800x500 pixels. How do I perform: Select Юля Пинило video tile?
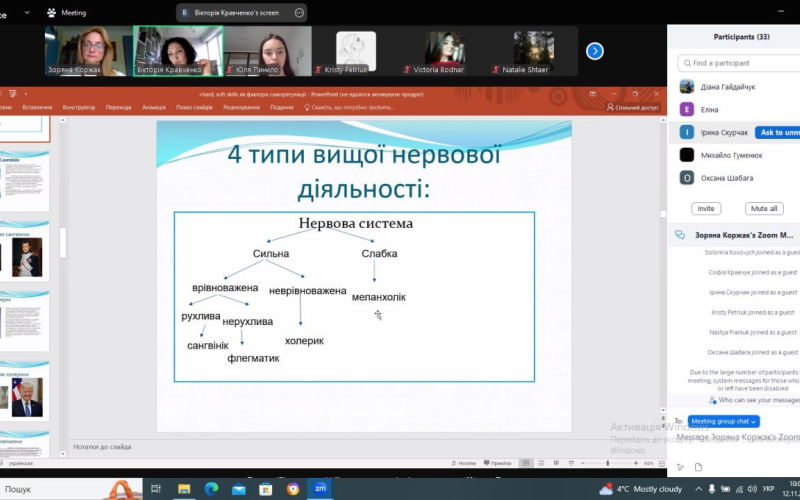(268, 51)
